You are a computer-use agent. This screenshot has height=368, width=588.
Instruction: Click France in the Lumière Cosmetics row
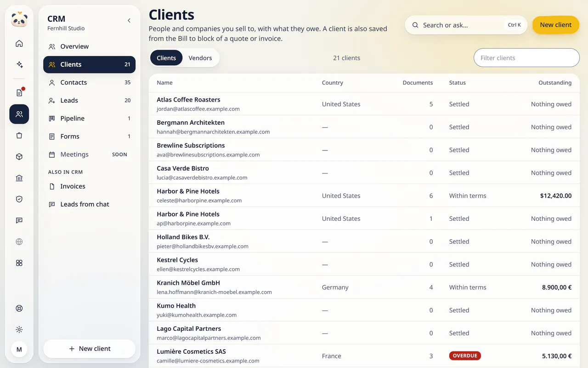point(332,356)
